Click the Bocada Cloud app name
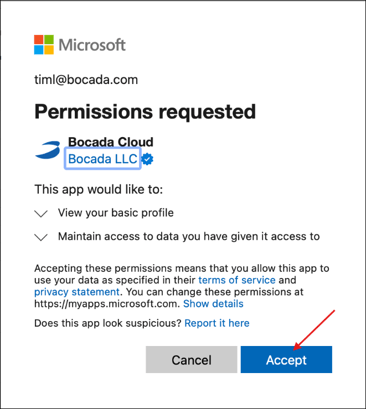The image size is (366, 409). coord(111,142)
